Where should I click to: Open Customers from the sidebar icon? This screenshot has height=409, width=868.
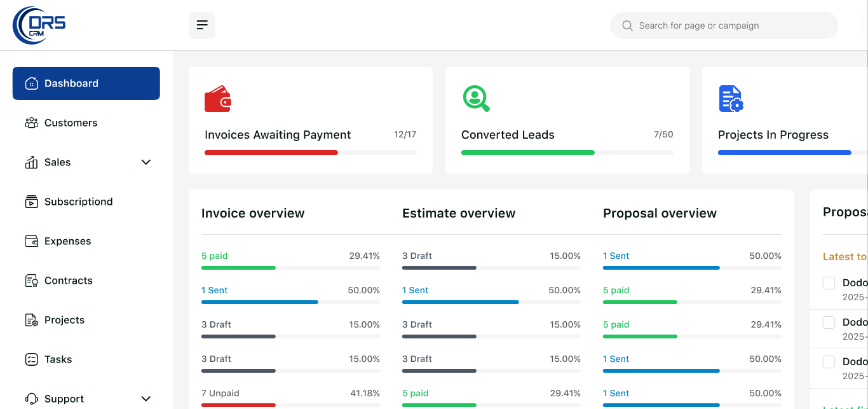[x=31, y=123]
